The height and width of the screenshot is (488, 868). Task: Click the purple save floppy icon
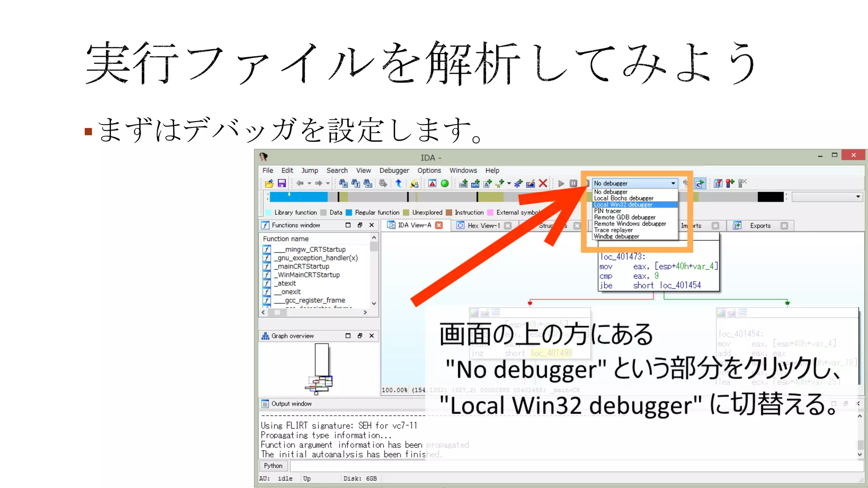(x=282, y=183)
